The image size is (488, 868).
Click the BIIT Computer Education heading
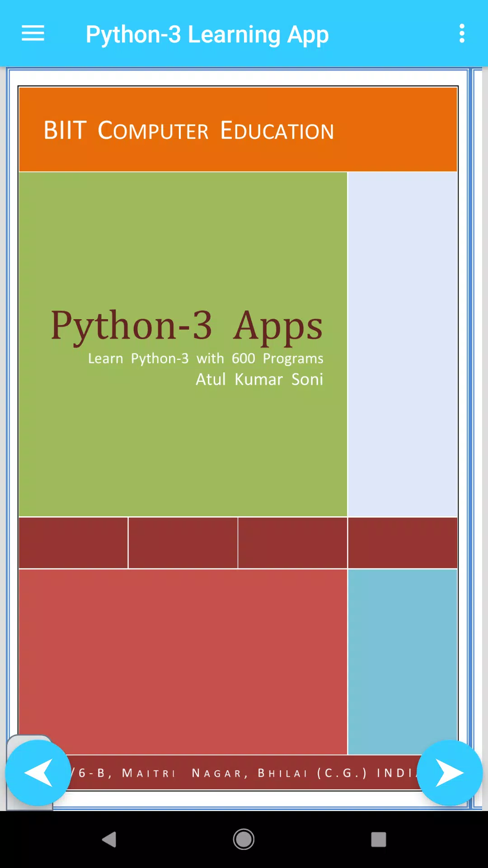coord(188,131)
